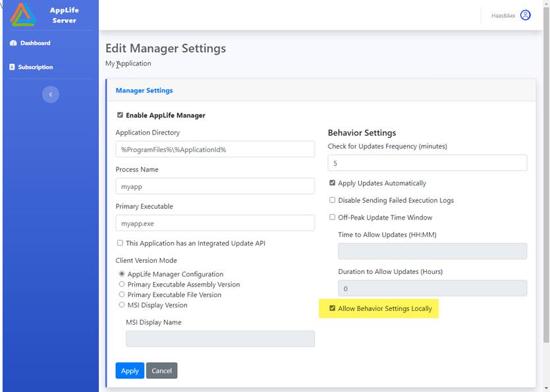Toggle Enable AppLife Manager checkbox

[x=120, y=115]
